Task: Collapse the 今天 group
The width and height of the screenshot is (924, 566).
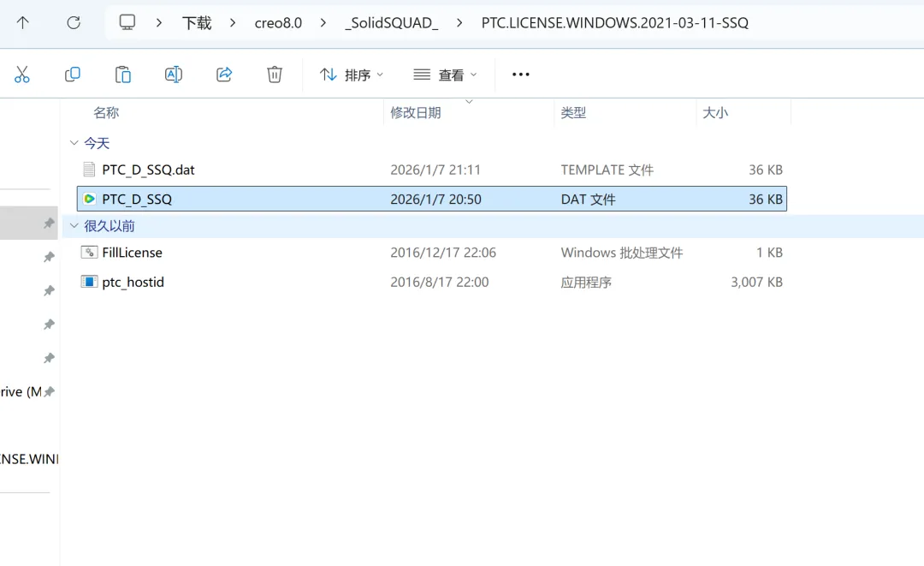Action: 74,143
